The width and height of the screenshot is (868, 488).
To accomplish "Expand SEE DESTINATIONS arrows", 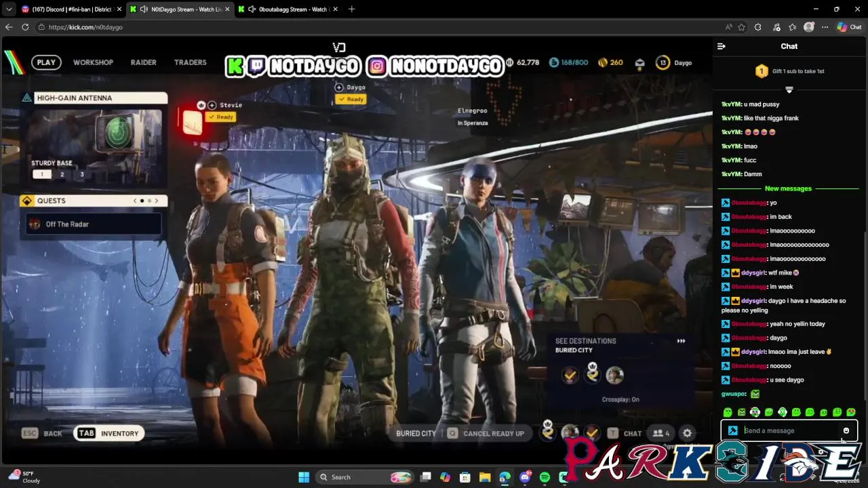I will tap(681, 341).
